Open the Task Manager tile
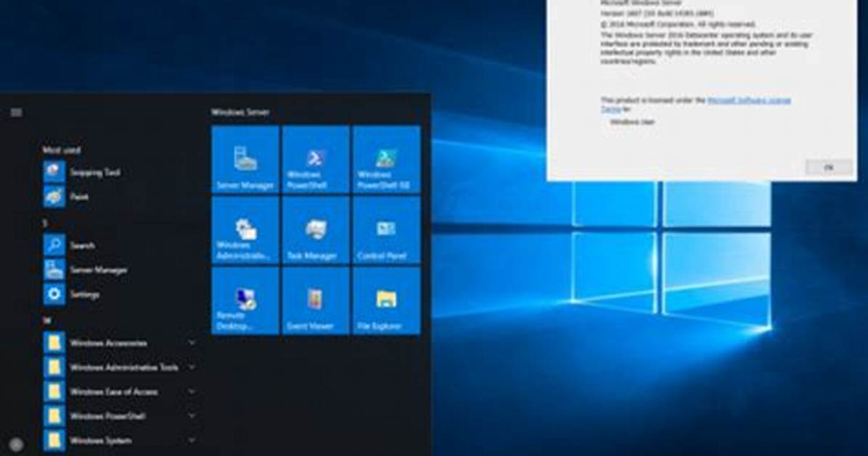Viewport: 868px width, 456px height. (316, 230)
